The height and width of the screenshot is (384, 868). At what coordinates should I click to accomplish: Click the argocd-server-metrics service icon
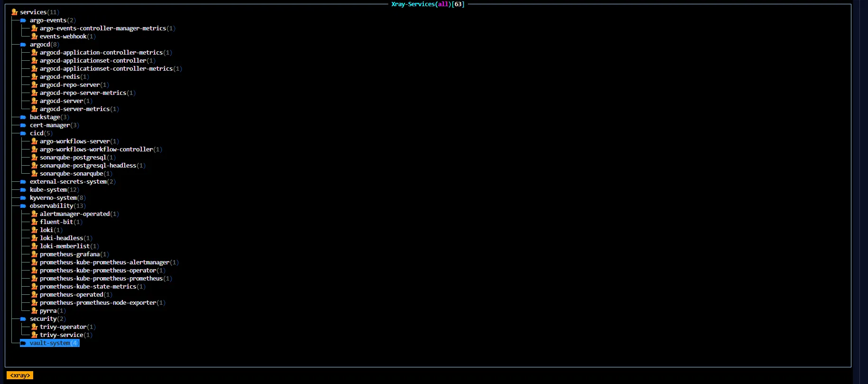pos(35,109)
